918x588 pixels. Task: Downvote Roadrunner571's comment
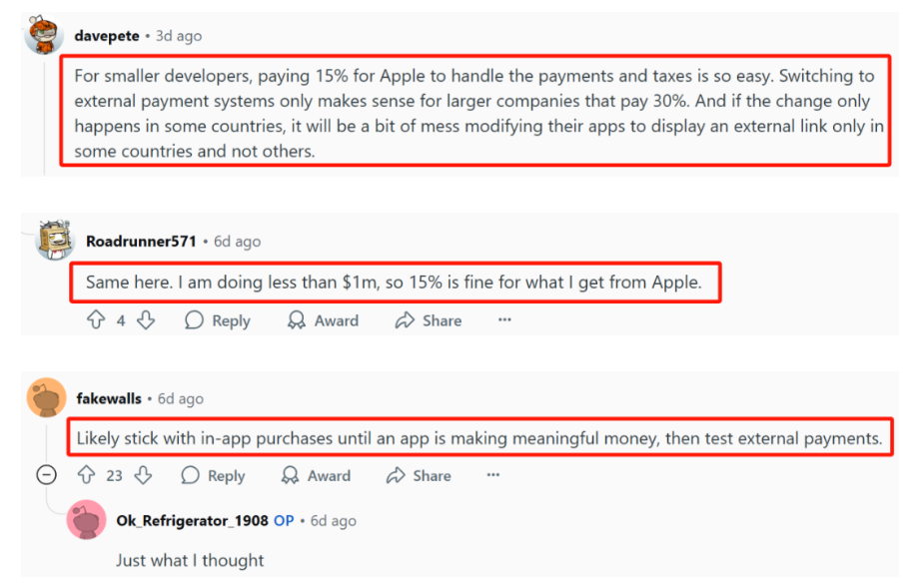click(146, 320)
